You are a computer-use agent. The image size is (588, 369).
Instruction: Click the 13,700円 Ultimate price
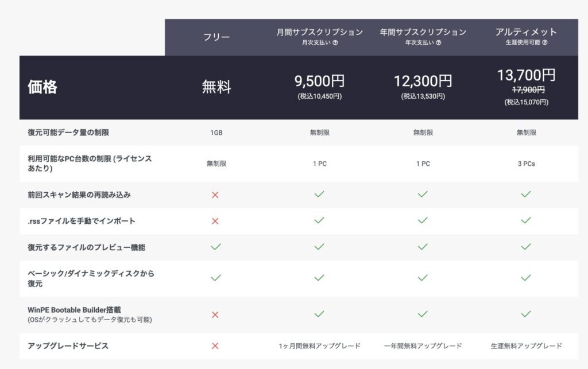pyautogui.click(x=526, y=75)
